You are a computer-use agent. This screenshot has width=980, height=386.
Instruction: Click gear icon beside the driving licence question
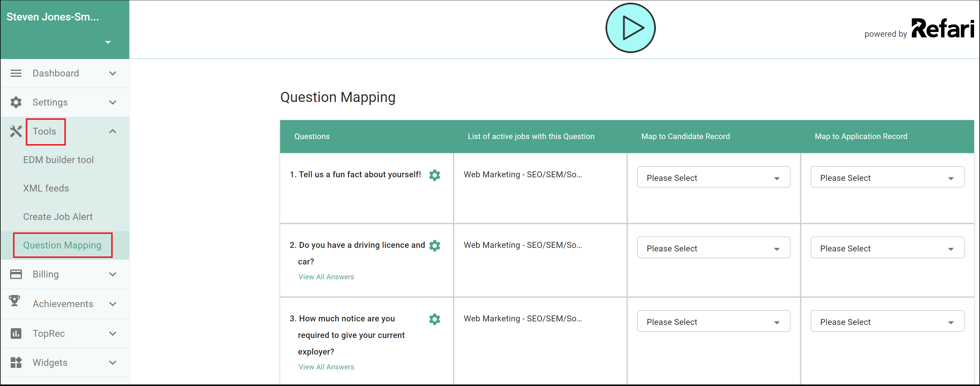click(x=434, y=246)
